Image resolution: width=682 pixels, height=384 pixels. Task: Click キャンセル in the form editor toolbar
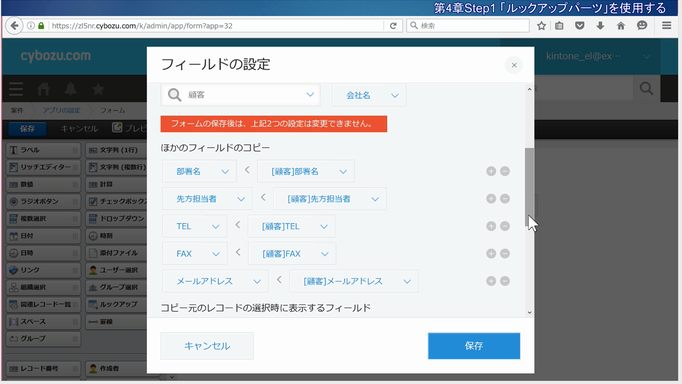(x=79, y=128)
